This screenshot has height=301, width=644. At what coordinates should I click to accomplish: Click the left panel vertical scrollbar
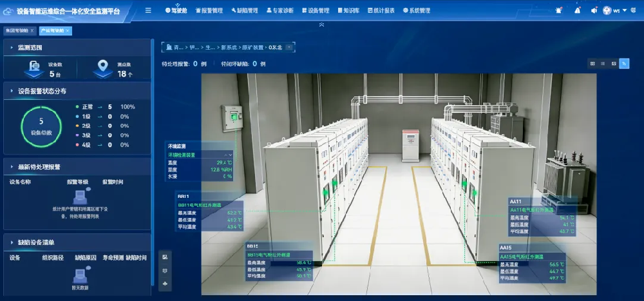(x=153, y=162)
